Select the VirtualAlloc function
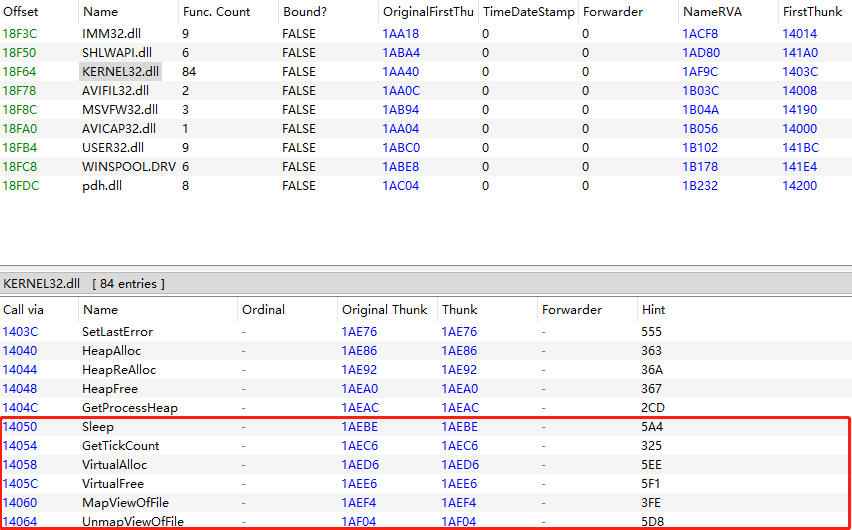852x530 pixels. click(x=426, y=465)
